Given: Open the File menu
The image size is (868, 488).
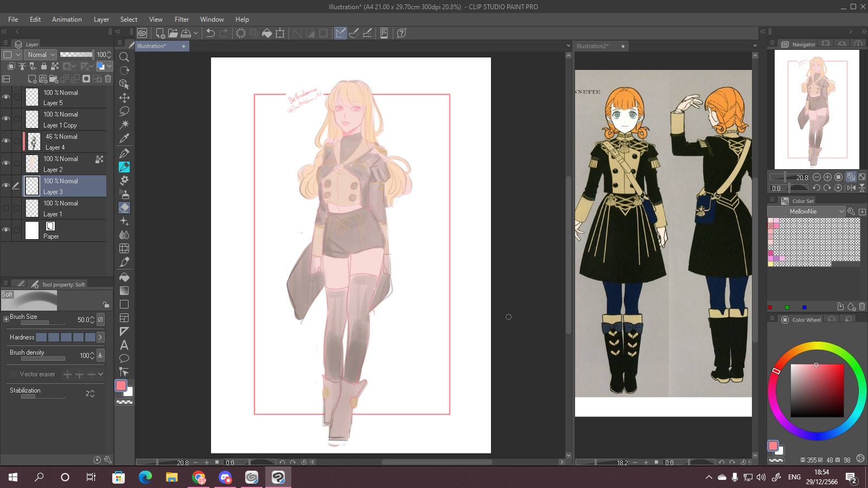Looking at the screenshot, I should coord(13,19).
